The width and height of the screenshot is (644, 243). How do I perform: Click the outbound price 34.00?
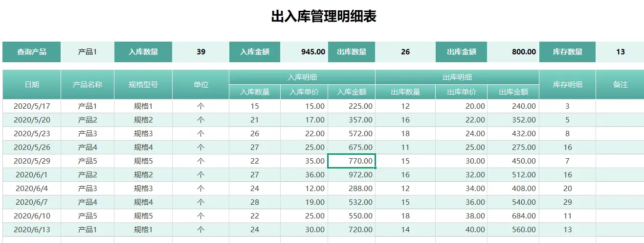[462, 188]
